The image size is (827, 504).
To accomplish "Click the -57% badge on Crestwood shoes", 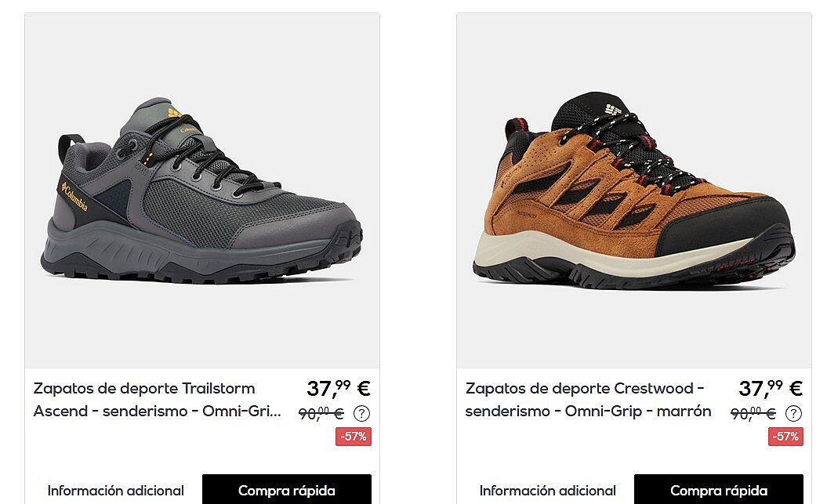I will click(785, 437).
